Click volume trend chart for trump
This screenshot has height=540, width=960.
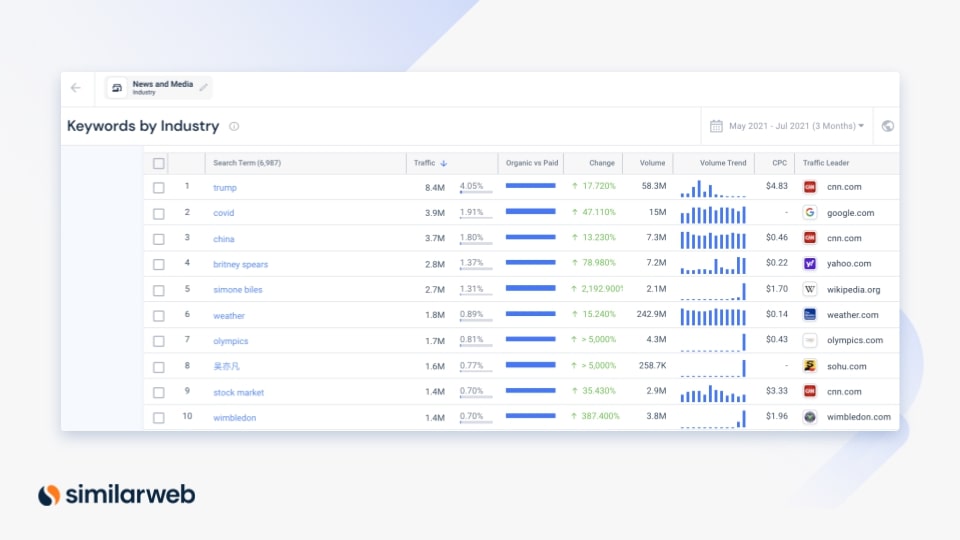[713, 189]
